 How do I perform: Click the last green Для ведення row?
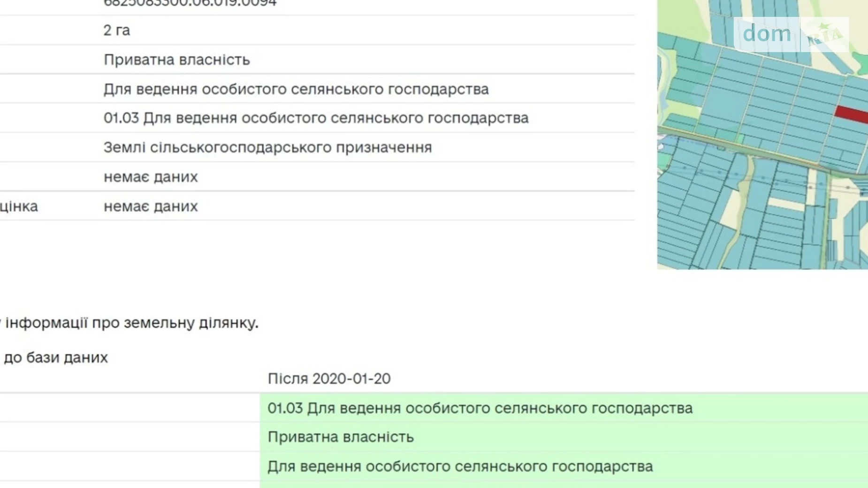point(460,467)
